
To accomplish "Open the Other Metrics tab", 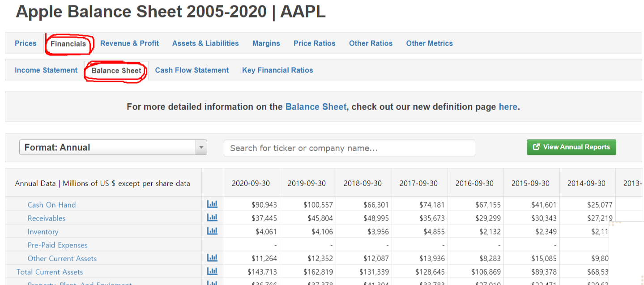I will (429, 43).
